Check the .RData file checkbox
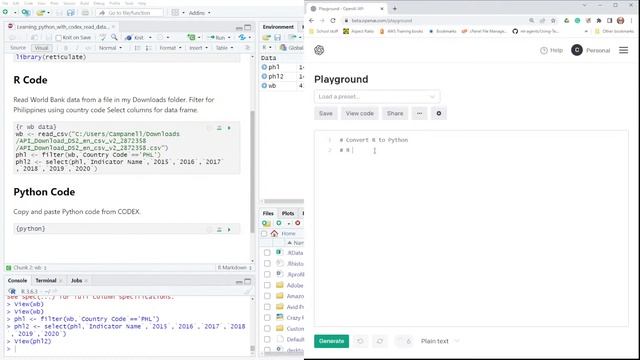The width and height of the screenshot is (640, 360). (x=267, y=253)
